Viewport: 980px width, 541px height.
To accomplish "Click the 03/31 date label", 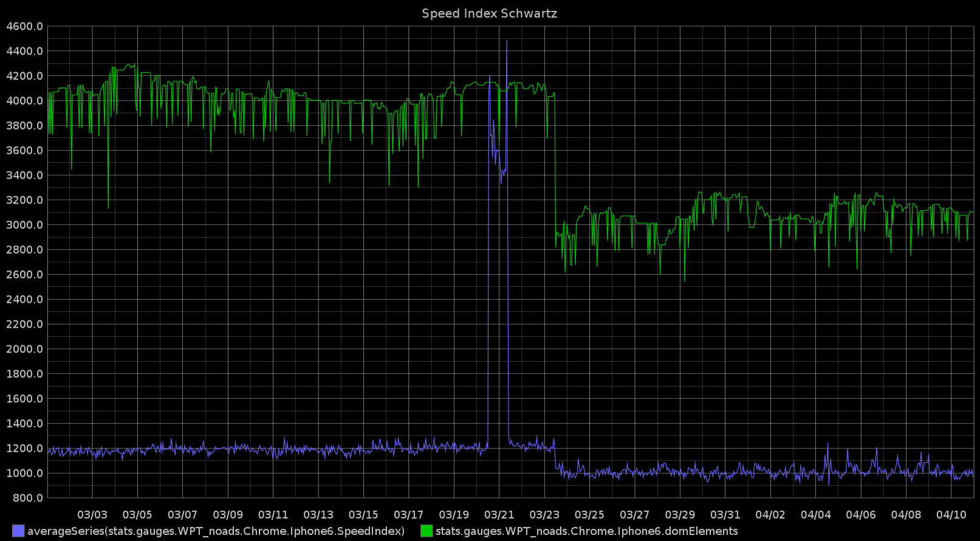I will (x=725, y=515).
